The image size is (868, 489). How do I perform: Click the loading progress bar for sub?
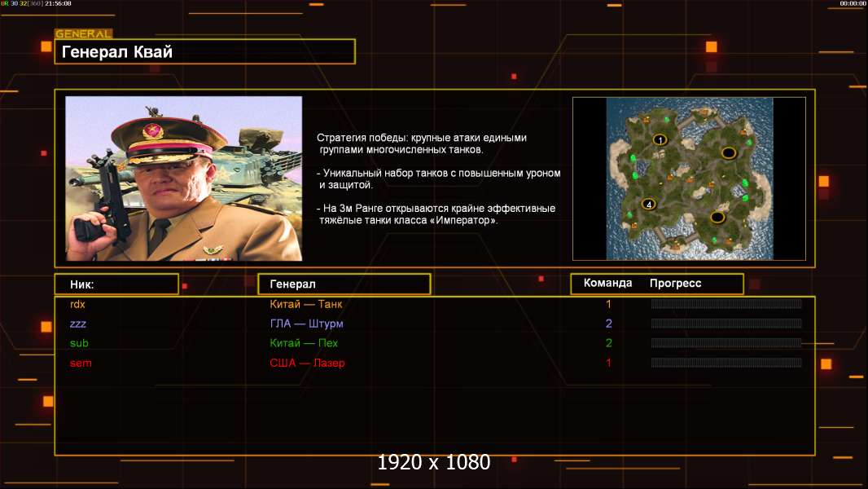coord(726,343)
